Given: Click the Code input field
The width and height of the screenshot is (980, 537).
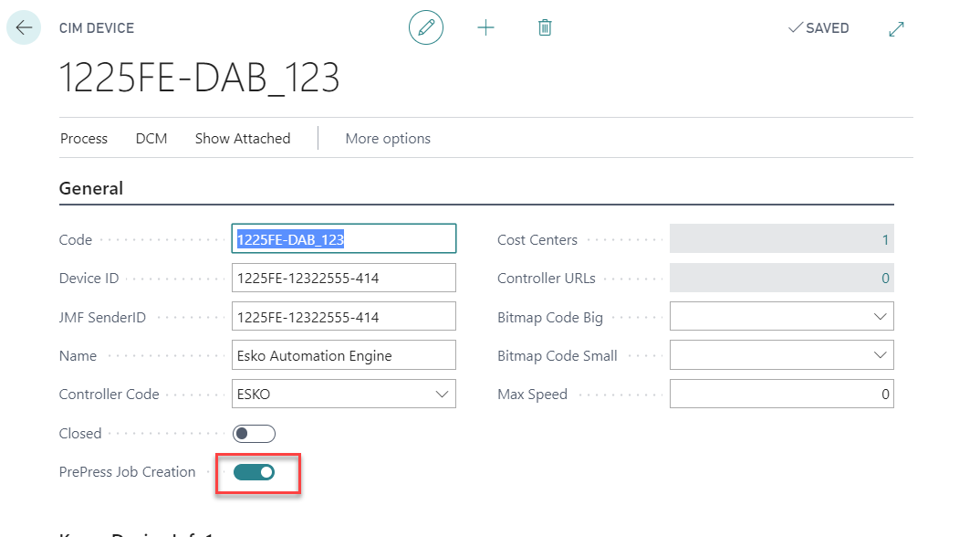Looking at the screenshot, I should click(343, 239).
